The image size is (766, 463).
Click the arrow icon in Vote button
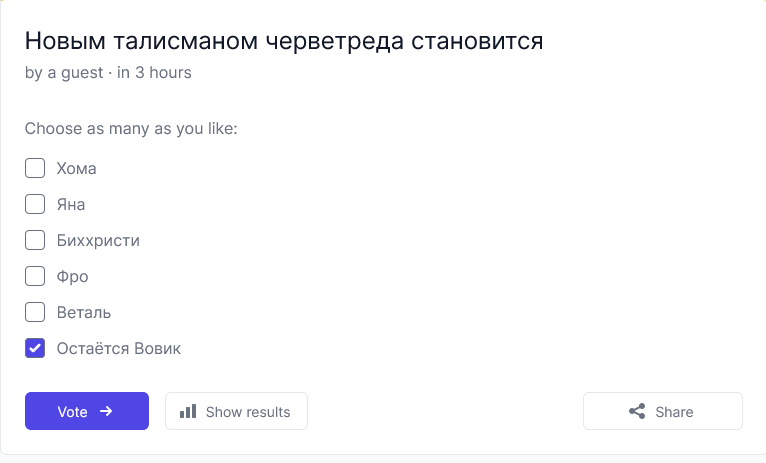pyautogui.click(x=106, y=411)
